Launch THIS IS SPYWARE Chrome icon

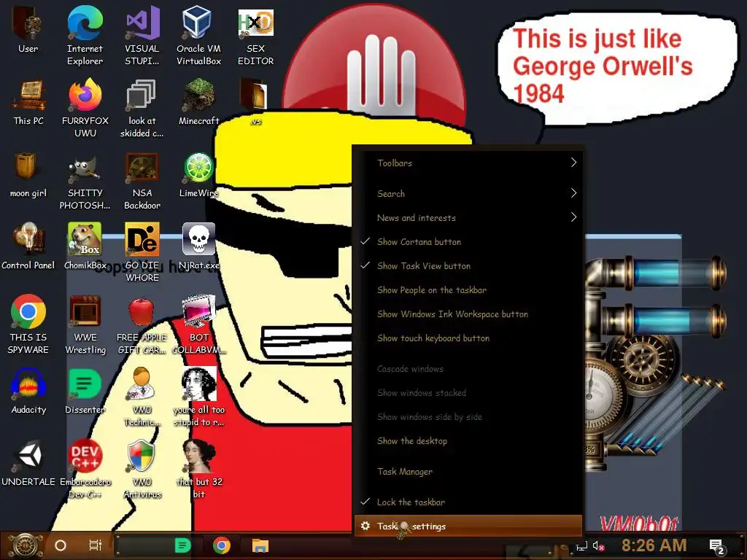tap(28, 324)
